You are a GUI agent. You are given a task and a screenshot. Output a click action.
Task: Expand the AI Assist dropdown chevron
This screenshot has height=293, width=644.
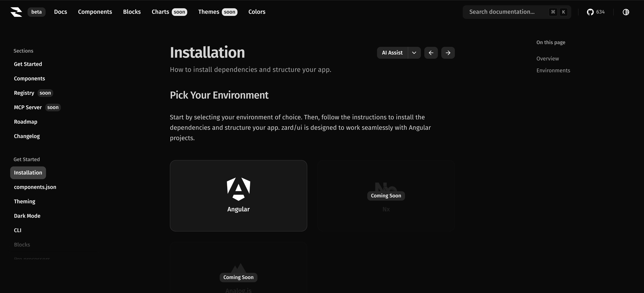[414, 53]
